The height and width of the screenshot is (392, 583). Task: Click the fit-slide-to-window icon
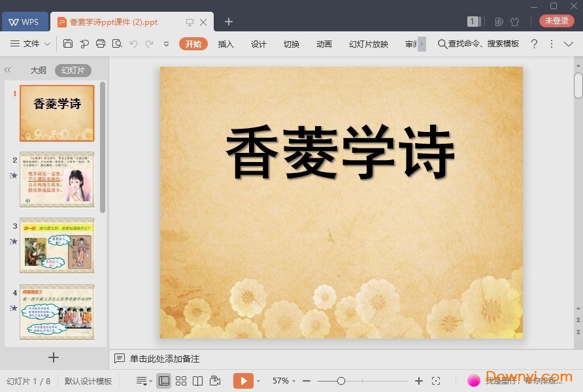(x=437, y=380)
